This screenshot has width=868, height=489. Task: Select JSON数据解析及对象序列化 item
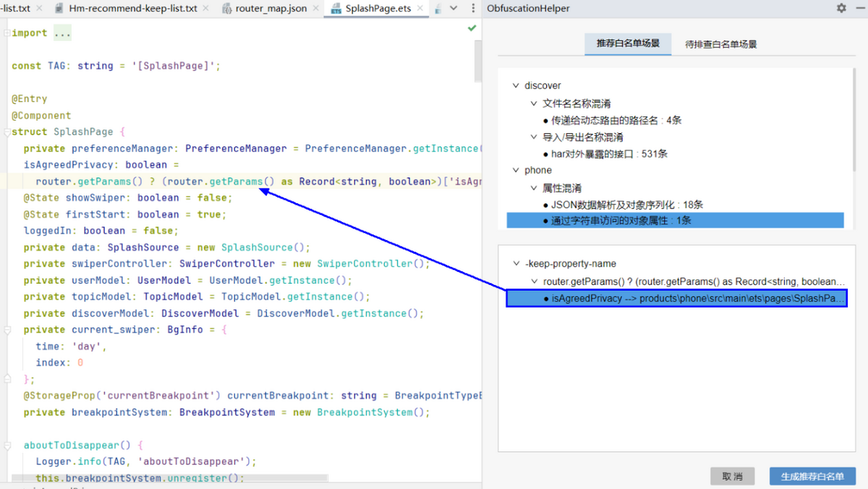[626, 205]
